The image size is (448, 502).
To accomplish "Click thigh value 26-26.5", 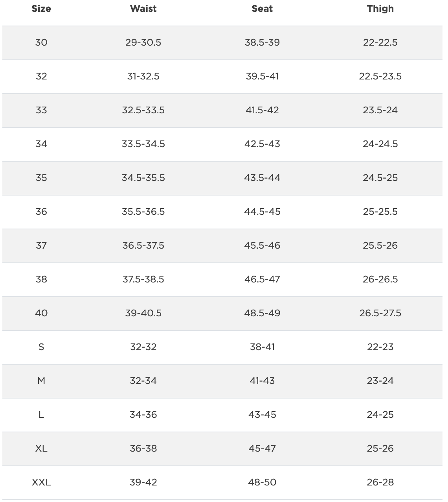I will [x=380, y=279].
